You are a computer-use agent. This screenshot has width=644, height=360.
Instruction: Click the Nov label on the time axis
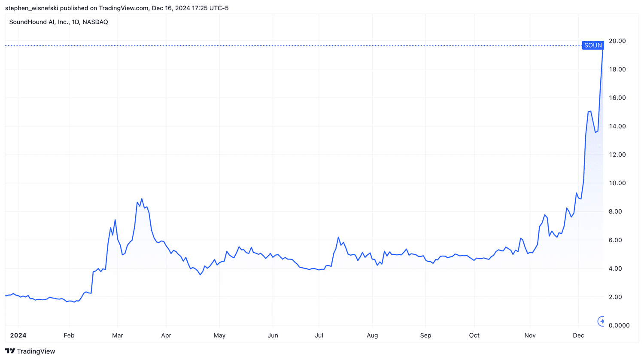[530, 335]
